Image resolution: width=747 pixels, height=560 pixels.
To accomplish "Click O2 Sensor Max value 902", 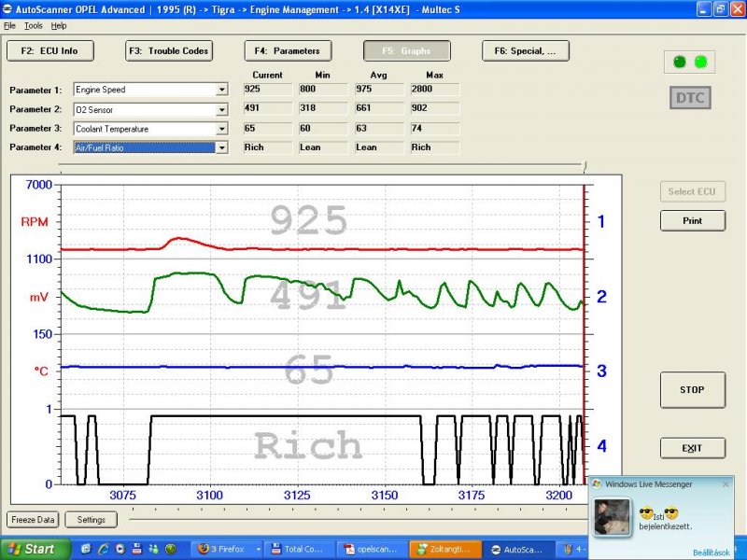I will click(x=435, y=108).
